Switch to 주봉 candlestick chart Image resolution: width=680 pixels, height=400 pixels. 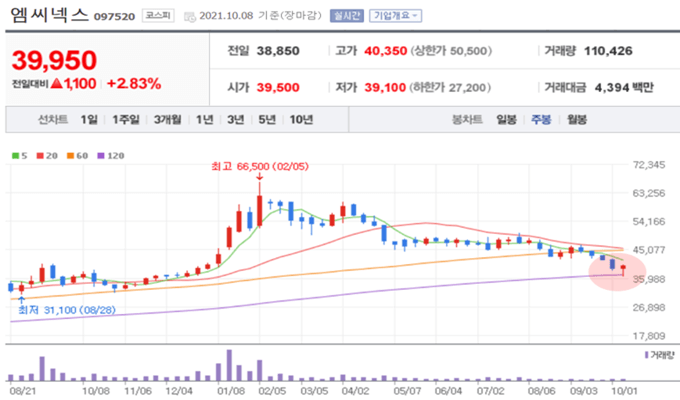[541, 119]
